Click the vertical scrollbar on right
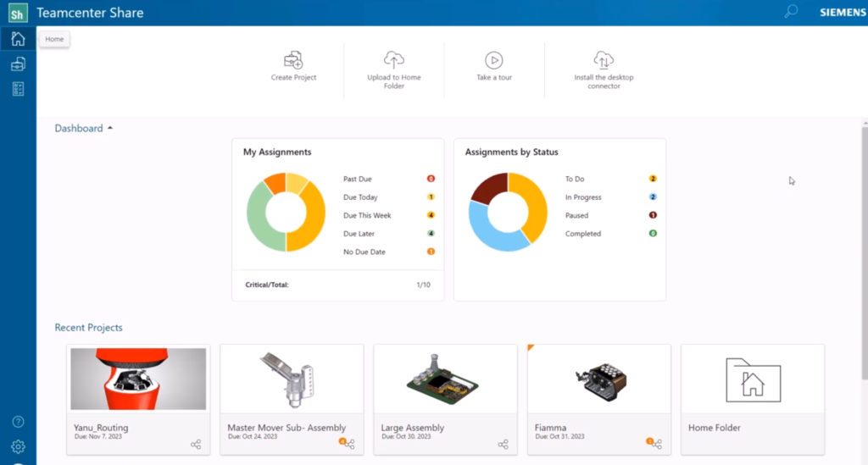 point(865,252)
